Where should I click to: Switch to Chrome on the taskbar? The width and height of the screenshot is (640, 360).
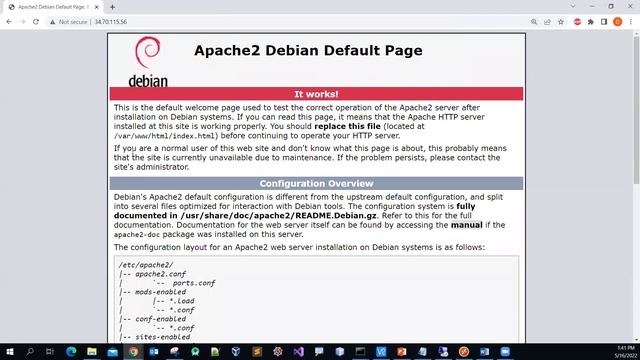click(133, 351)
